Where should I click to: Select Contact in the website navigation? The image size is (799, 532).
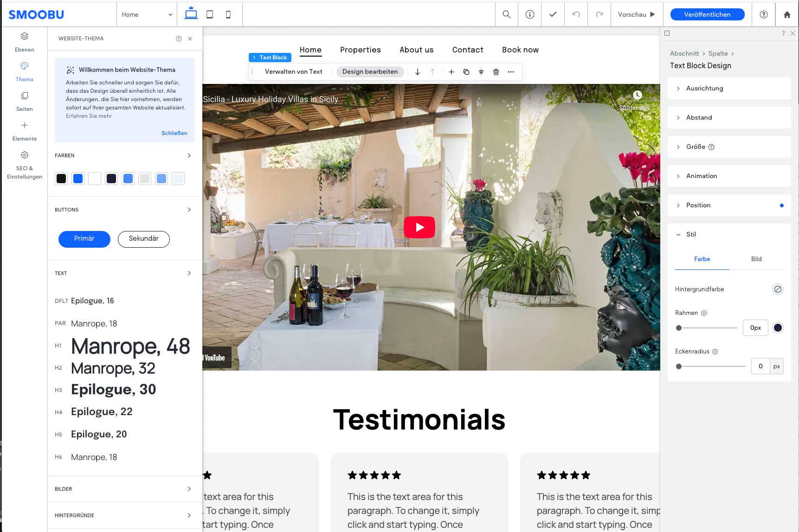pos(467,50)
